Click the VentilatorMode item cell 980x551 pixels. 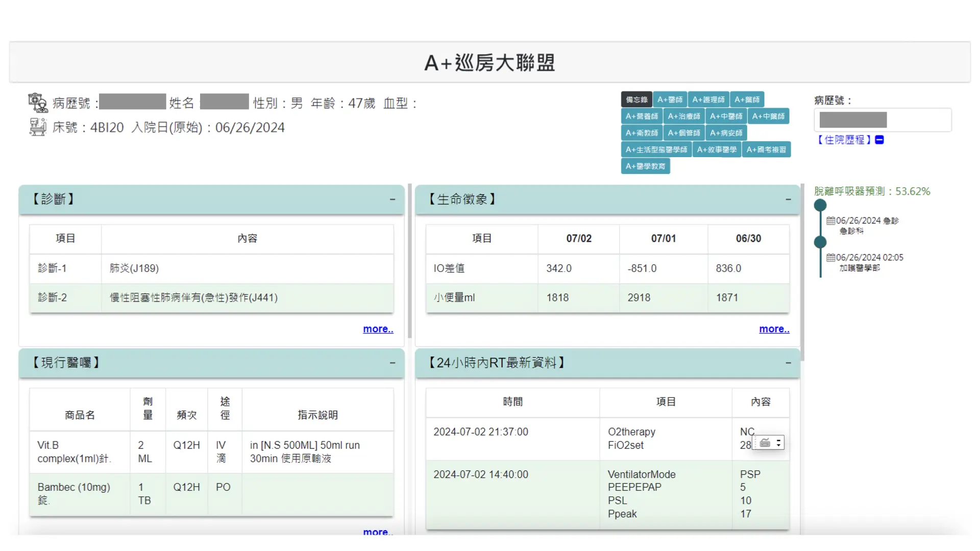642,474
